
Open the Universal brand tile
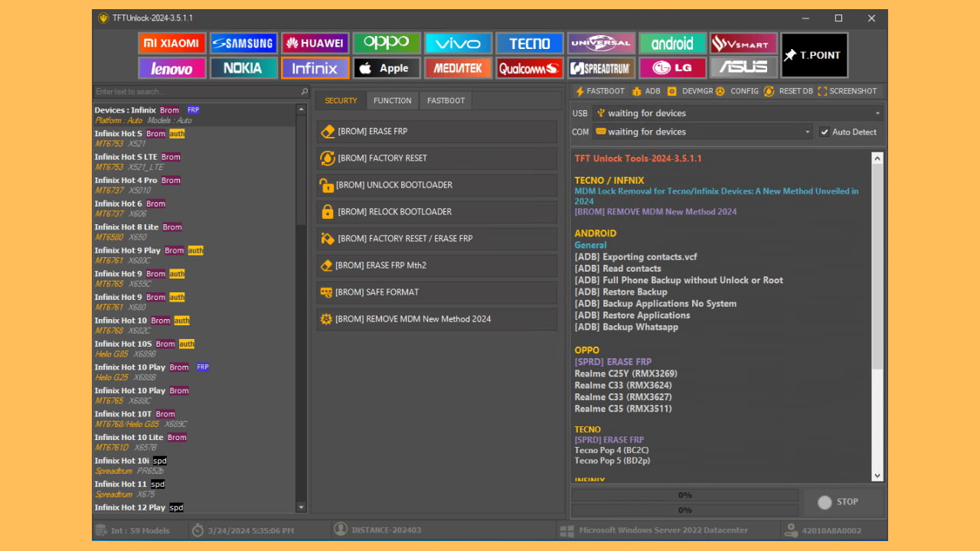pos(601,44)
